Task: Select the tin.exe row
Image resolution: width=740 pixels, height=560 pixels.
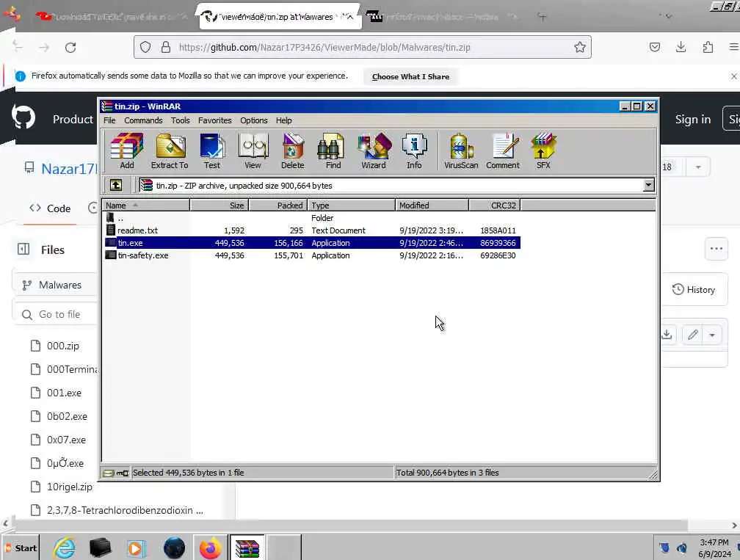Action: coord(312,243)
